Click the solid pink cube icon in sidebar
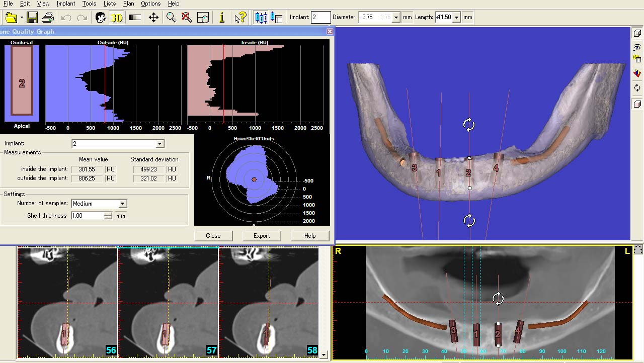 tap(637, 104)
